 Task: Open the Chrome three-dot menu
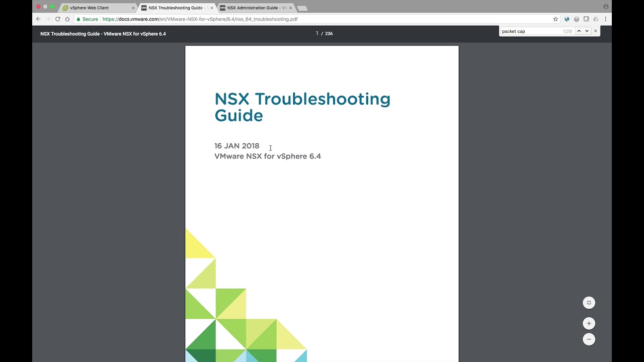605,19
